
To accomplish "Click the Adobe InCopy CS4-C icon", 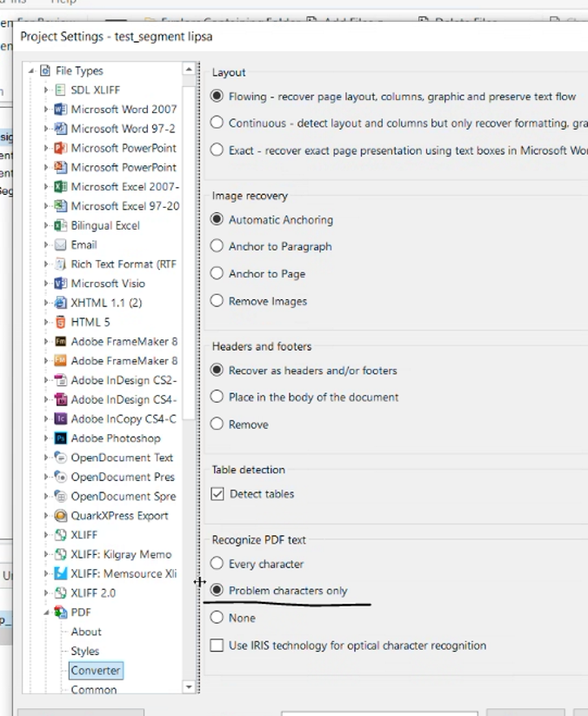I will coord(60,418).
